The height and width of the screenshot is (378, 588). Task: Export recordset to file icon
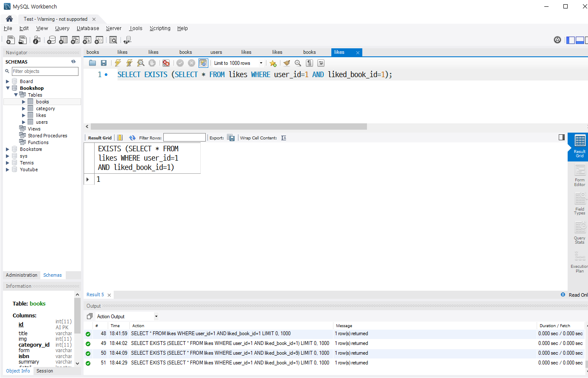[231, 138]
